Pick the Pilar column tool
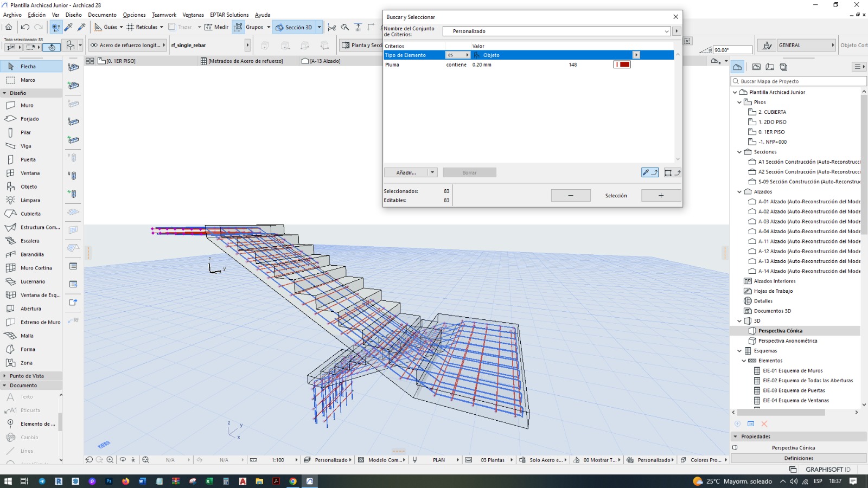Image resolution: width=868 pixels, height=488 pixels. [31, 132]
